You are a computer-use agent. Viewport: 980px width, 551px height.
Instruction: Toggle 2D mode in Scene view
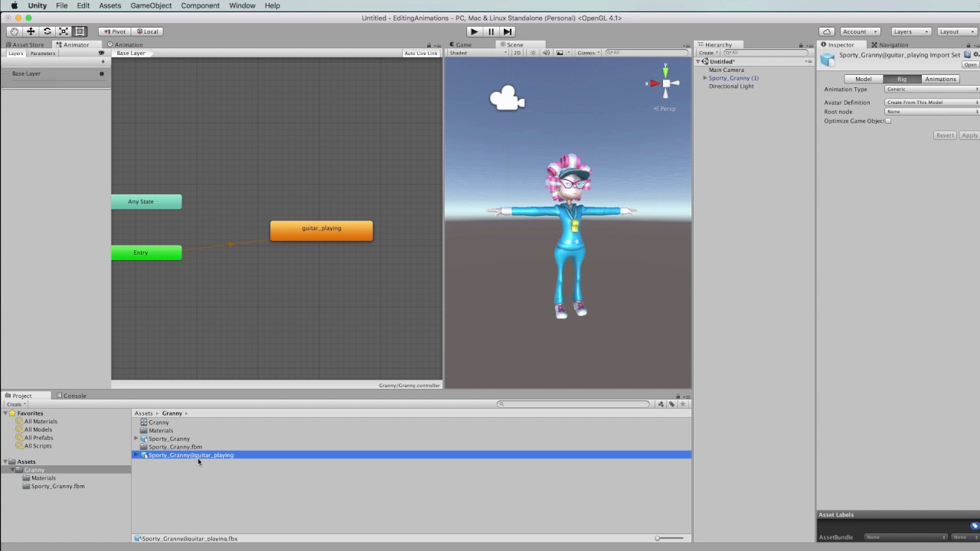[517, 53]
